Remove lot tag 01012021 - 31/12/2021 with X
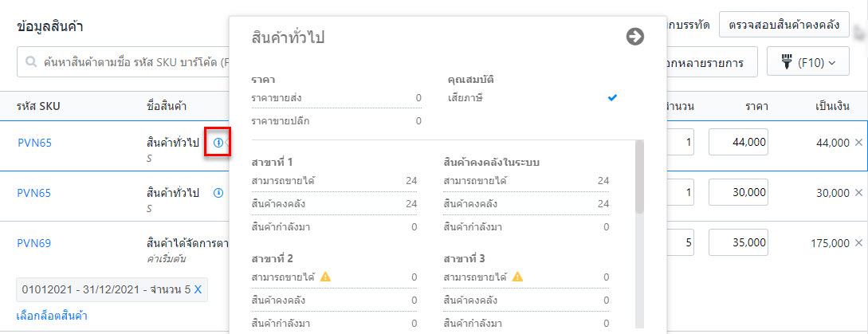This screenshot has height=334, width=868. [198, 289]
